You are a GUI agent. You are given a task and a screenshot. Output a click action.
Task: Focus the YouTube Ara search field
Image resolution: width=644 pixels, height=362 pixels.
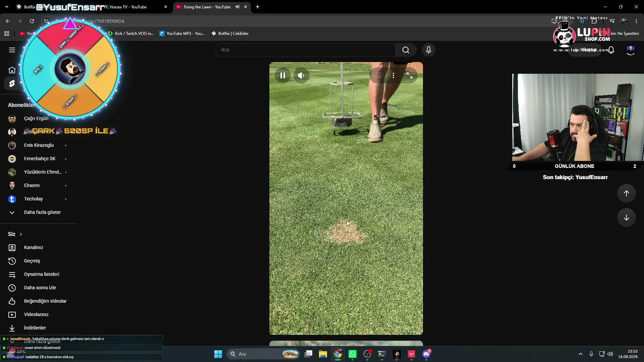[306, 50]
